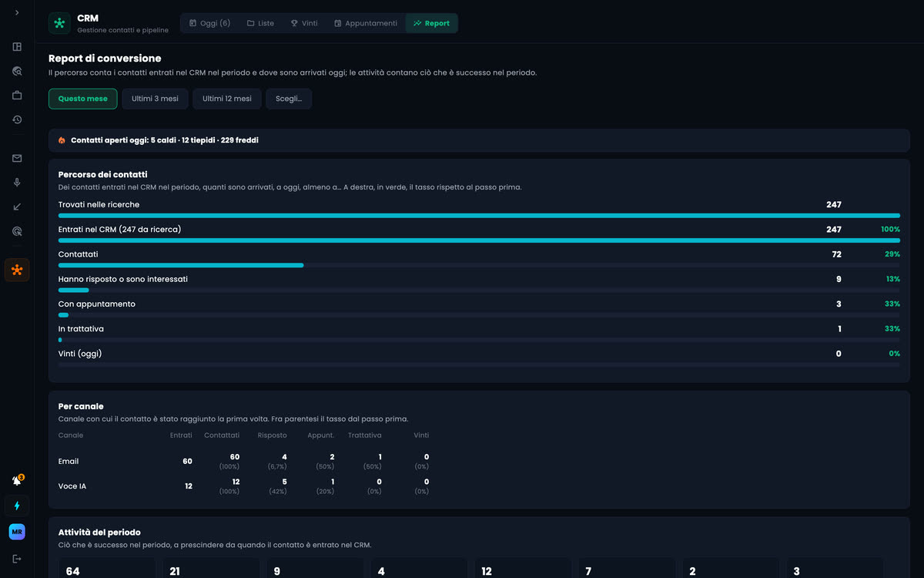Viewport: 924px width, 578px height.
Task: Switch to the Liste tab
Action: (x=260, y=23)
